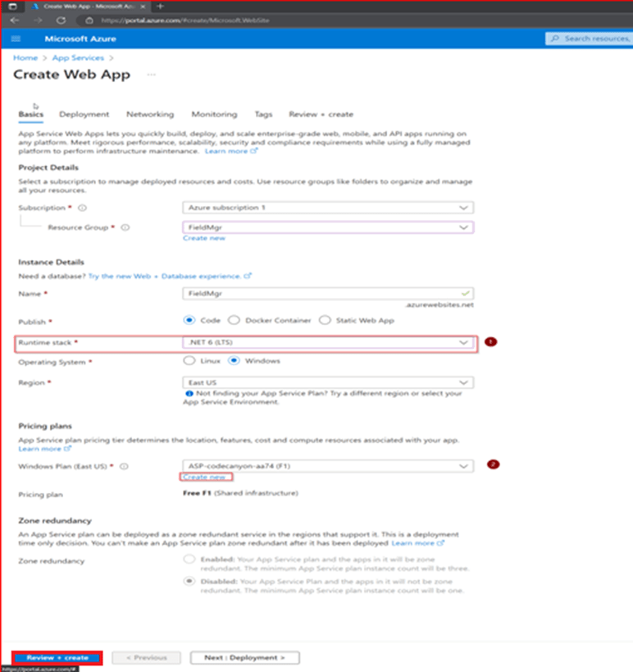Open the Web + Database experience link
The image size is (633, 672).
[x=170, y=276]
